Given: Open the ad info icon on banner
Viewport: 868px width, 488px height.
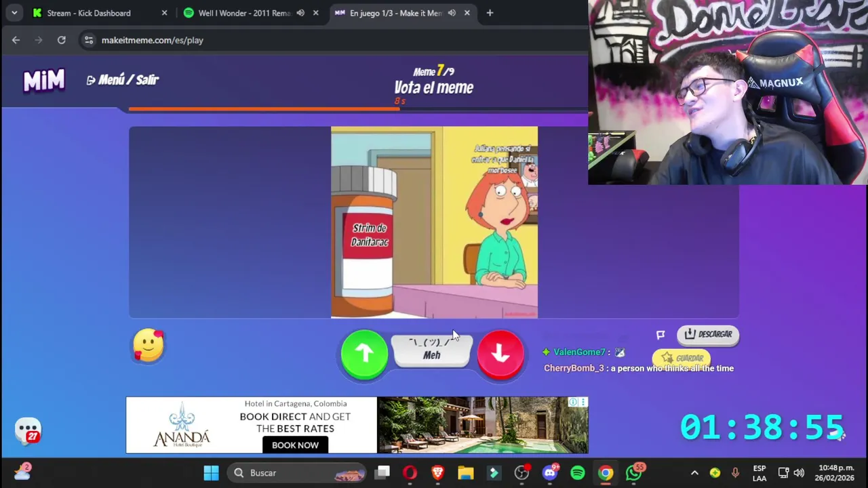Looking at the screenshot, I should 573,403.
